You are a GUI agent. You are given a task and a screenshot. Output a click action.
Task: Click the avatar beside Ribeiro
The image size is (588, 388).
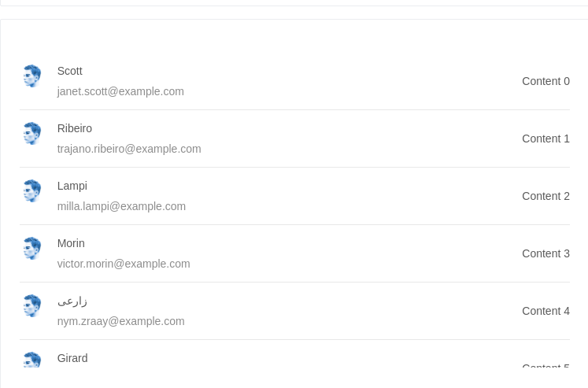(x=31, y=134)
